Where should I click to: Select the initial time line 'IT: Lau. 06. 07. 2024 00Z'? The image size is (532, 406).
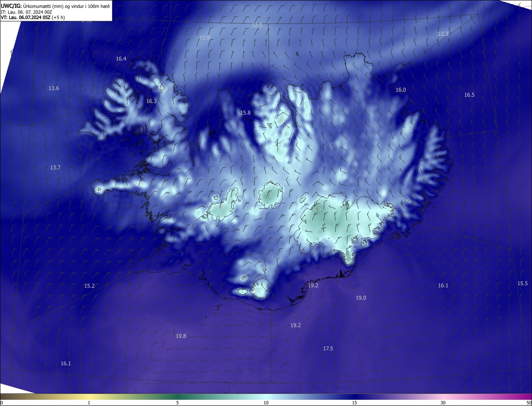[27, 12]
